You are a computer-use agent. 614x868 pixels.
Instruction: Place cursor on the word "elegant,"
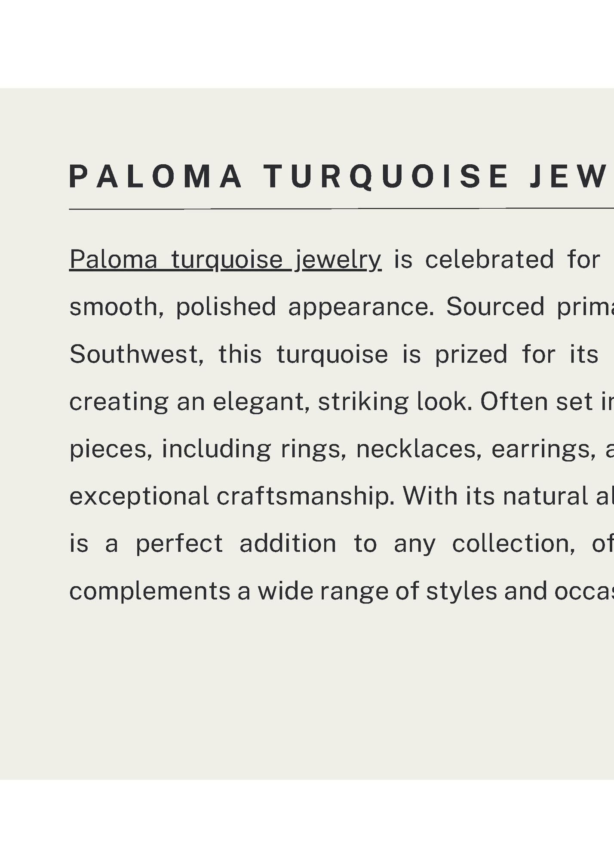261,402
